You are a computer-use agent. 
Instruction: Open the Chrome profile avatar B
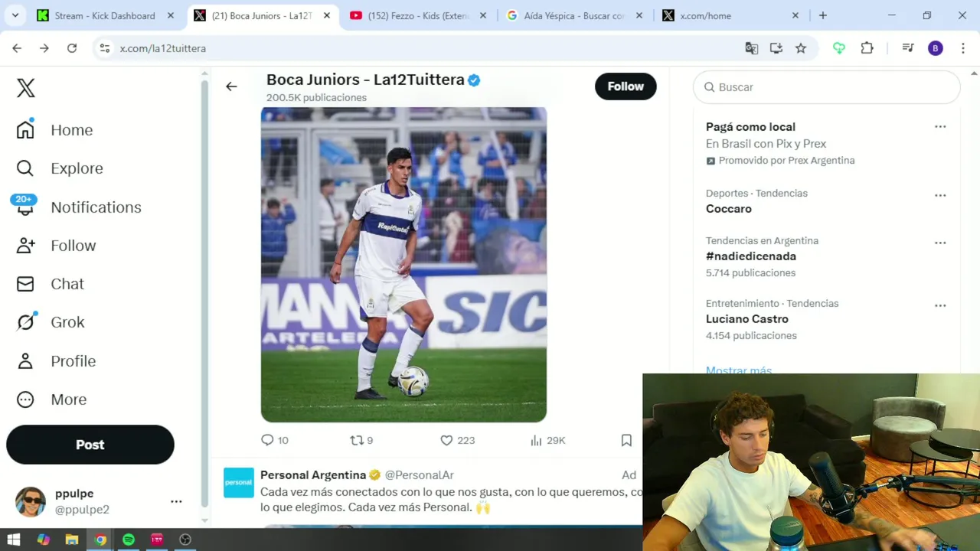[936, 48]
